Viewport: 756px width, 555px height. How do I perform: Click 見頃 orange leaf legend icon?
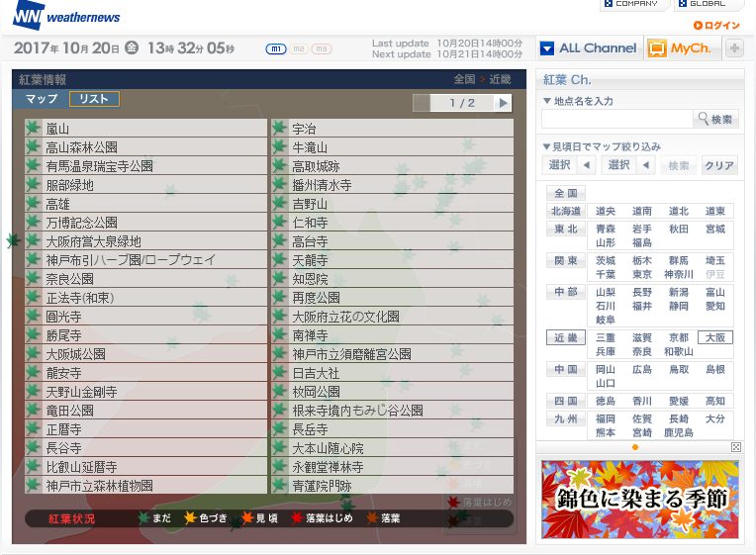(246, 517)
